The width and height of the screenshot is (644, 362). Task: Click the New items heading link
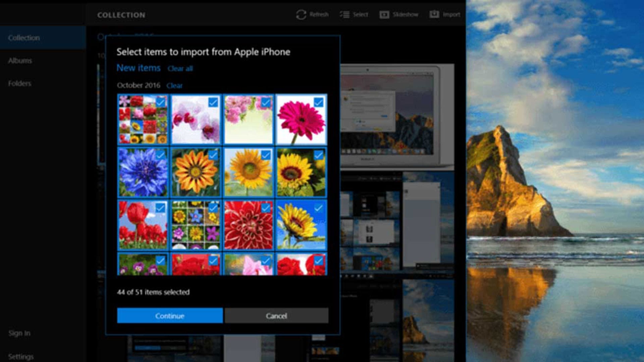[x=139, y=68]
